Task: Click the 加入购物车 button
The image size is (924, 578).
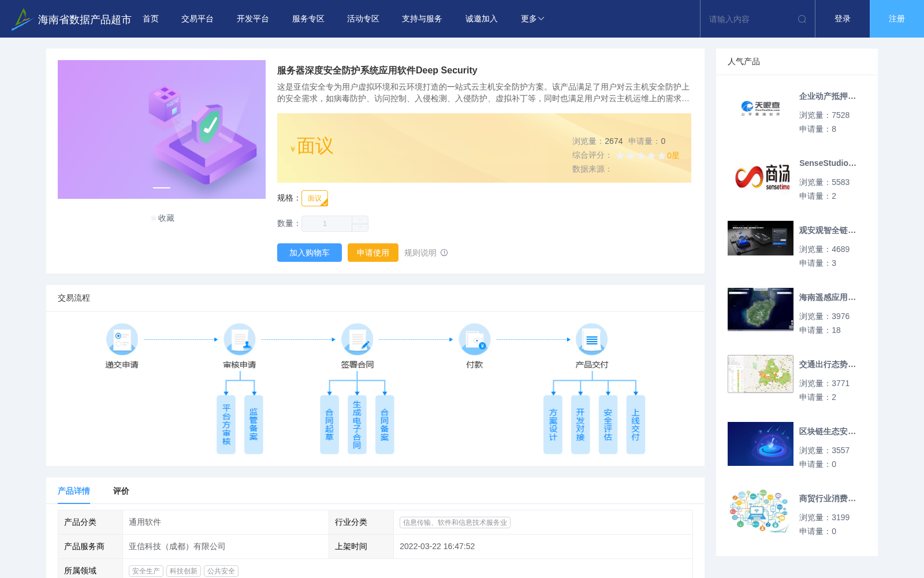Action: click(309, 253)
